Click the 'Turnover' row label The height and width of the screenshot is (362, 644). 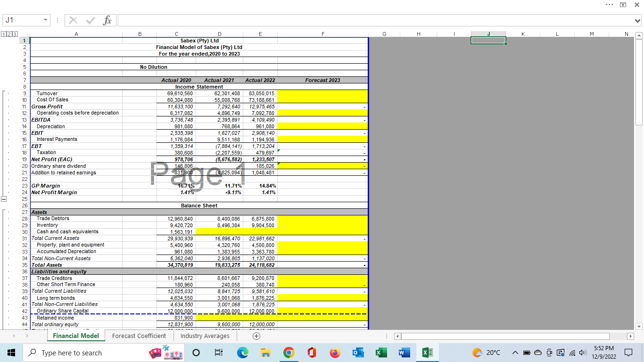pos(47,93)
